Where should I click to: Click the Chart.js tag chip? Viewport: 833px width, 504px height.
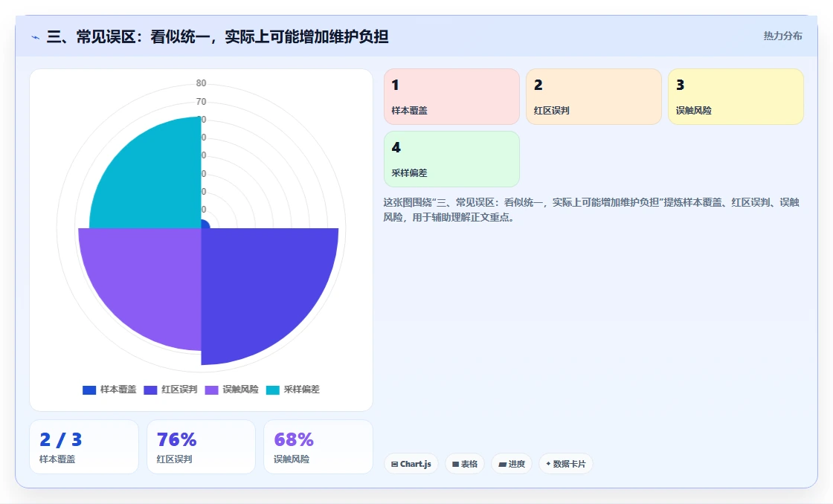click(411, 464)
